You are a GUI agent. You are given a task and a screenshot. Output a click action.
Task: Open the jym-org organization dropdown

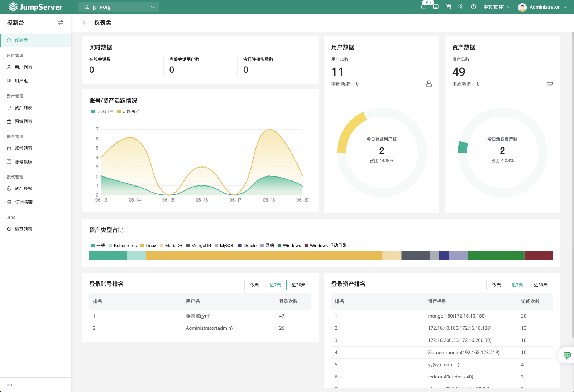118,6
